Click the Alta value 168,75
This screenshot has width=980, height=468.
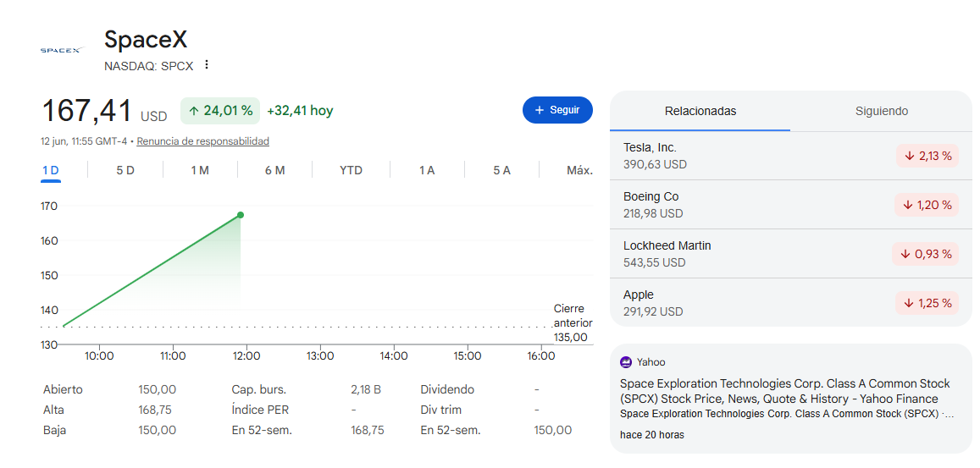pos(155,410)
